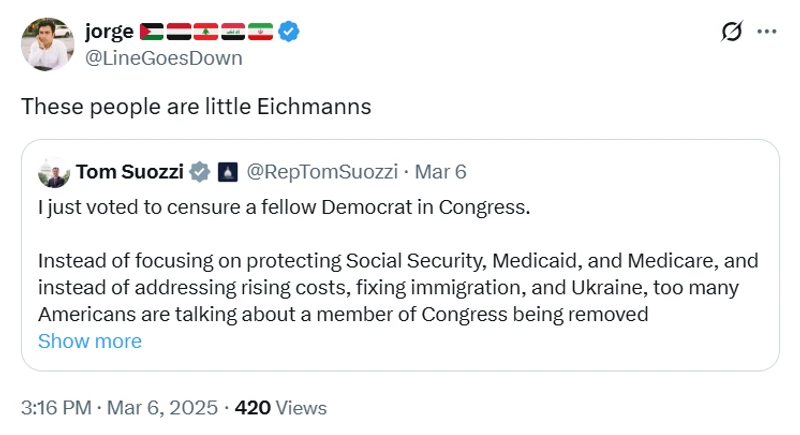
Task: Open the three-dot more options menu
Action: click(766, 32)
